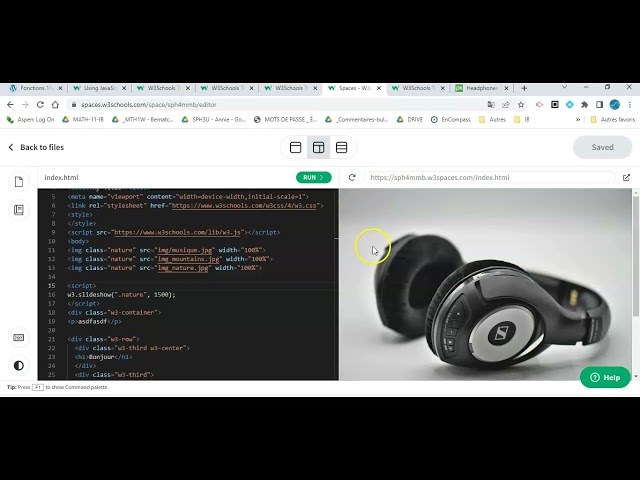640x480 pixels.
Task: Click browser Back arrow
Action: pyautogui.click(x=10, y=104)
